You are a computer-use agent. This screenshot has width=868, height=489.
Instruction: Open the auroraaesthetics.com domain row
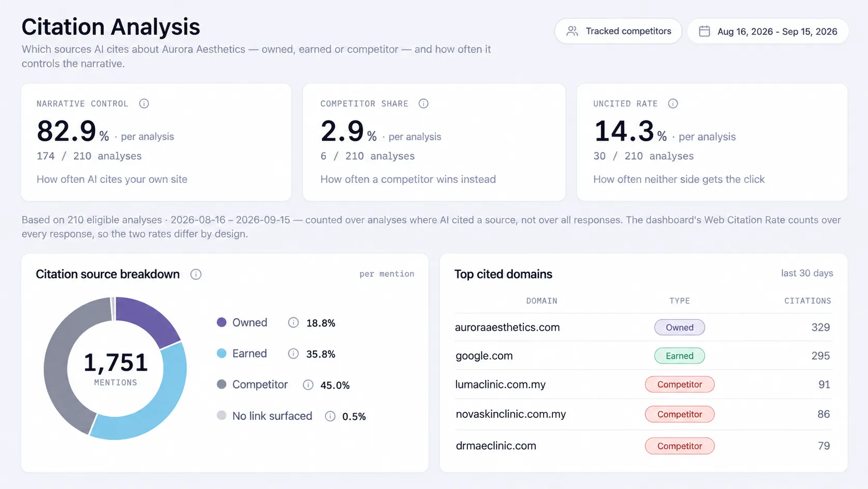(643, 327)
